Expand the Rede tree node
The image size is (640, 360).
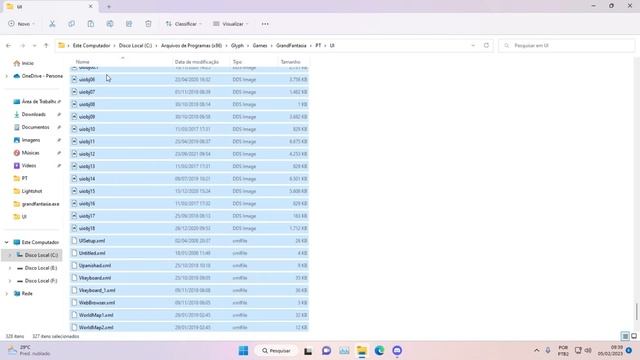pyautogui.click(x=7, y=293)
